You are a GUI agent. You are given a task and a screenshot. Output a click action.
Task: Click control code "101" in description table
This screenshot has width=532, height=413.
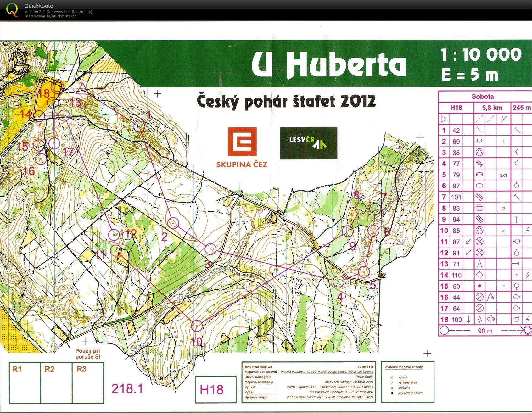point(456,197)
